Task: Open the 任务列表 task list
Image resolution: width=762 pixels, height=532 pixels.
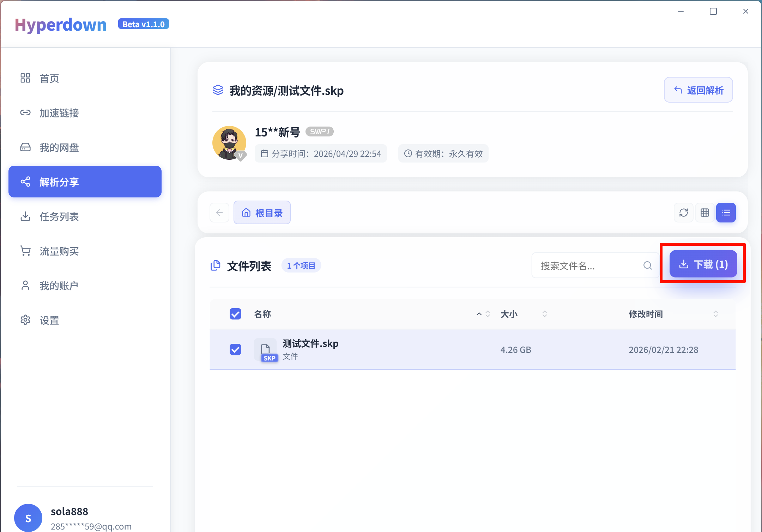Action: point(85,216)
